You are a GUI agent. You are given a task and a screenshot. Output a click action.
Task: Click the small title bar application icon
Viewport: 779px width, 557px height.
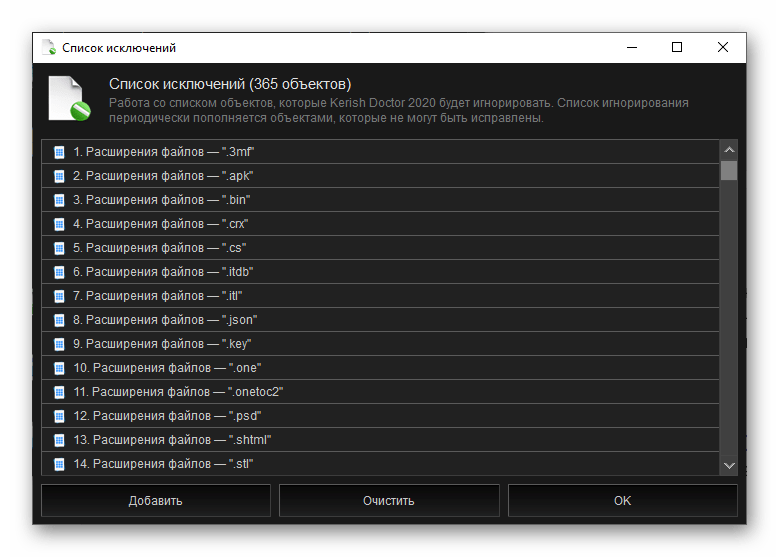[x=49, y=48]
